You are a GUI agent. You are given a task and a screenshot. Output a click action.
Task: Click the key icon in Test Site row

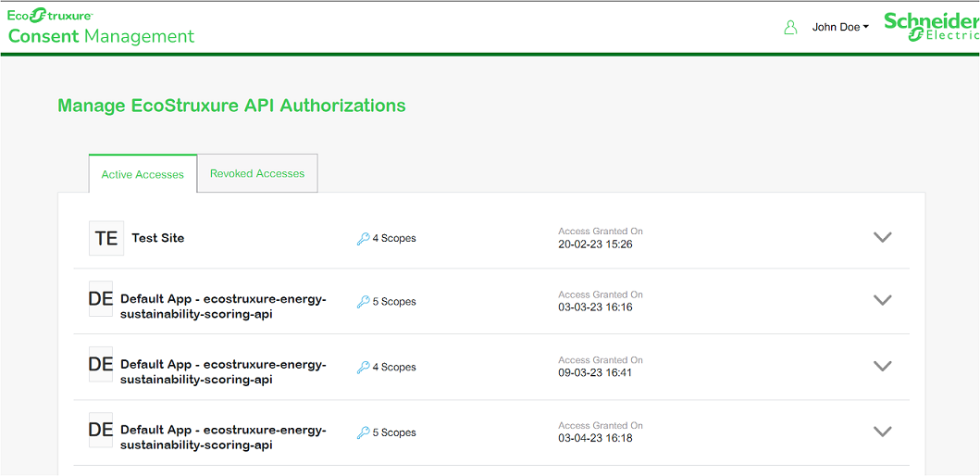pyautogui.click(x=363, y=238)
